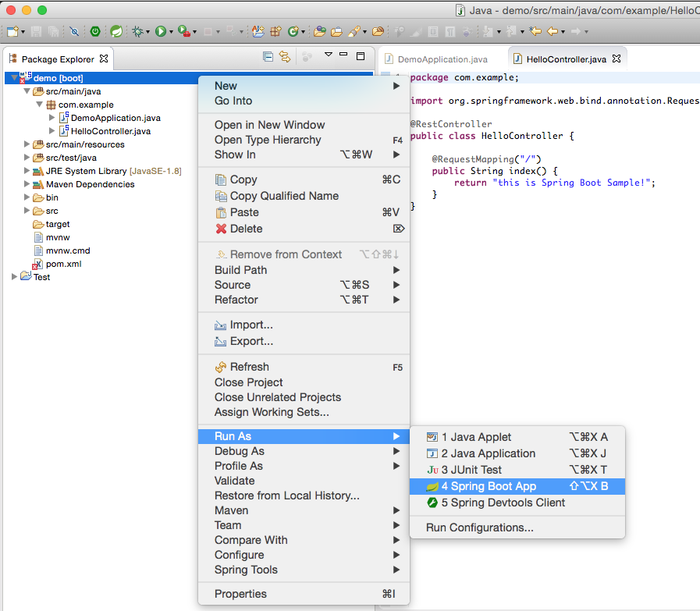Expand the Test project node

14,277
